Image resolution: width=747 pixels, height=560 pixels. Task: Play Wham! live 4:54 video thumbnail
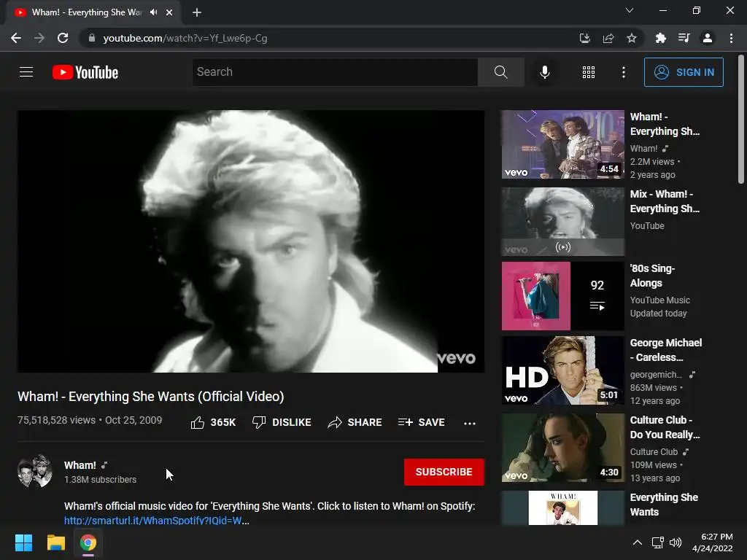562,144
